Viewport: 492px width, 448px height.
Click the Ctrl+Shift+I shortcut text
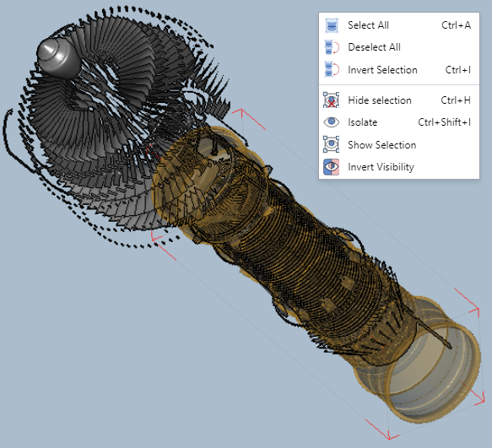tap(444, 122)
